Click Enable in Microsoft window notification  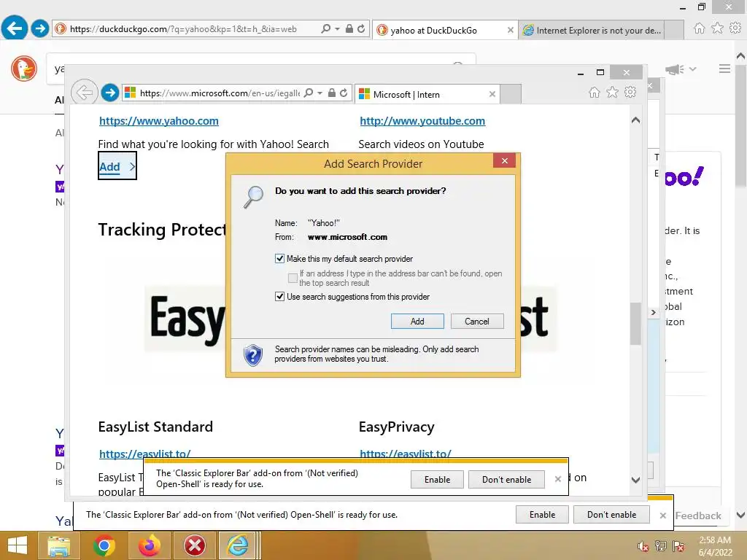437,480
